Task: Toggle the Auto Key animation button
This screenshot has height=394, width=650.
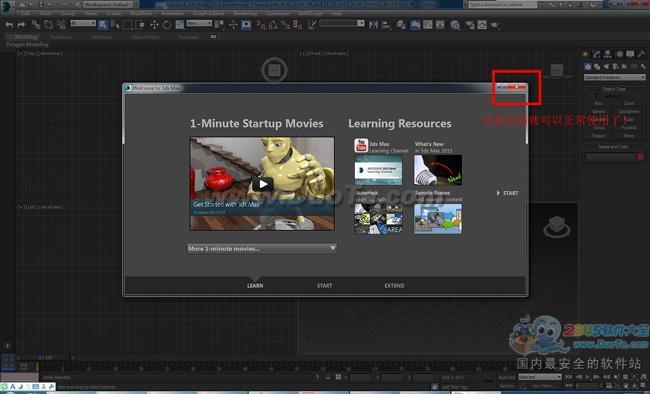Action: [x=507, y=377]
